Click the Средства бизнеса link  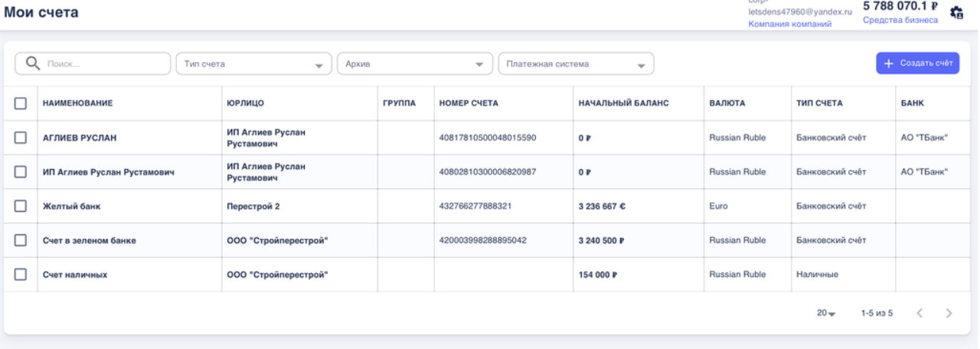click(x=900, y=21)
